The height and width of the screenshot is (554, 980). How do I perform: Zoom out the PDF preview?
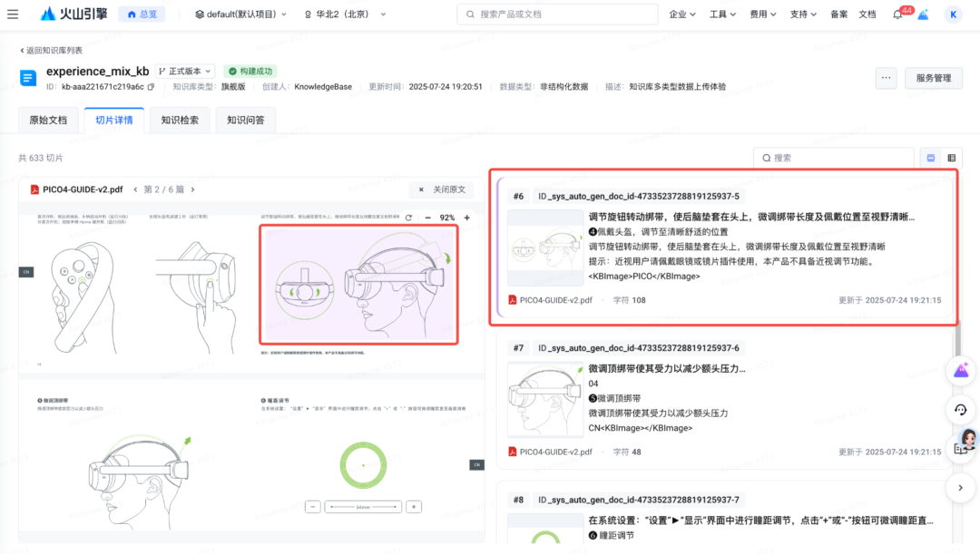[x=427, y=218]
